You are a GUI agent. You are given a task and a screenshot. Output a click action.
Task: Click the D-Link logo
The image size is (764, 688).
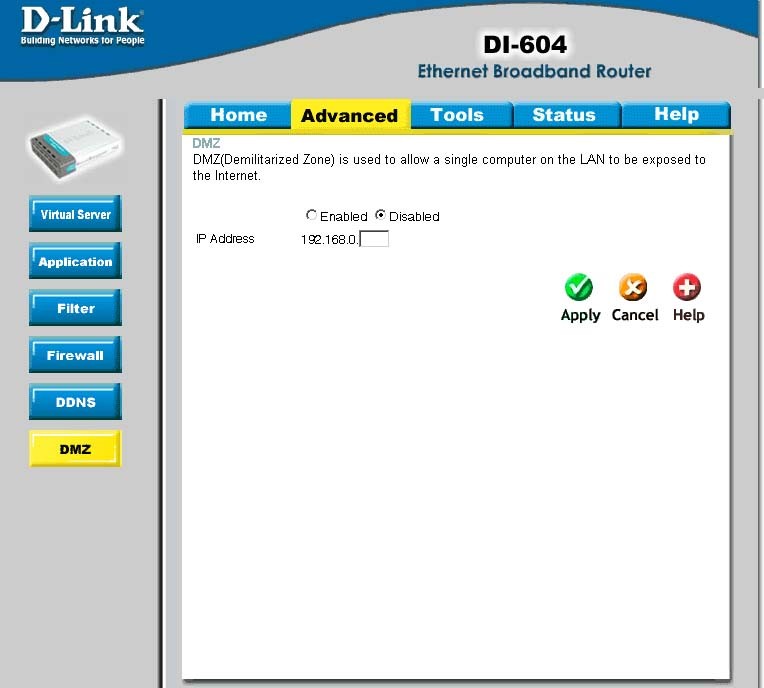click(82, 26)
